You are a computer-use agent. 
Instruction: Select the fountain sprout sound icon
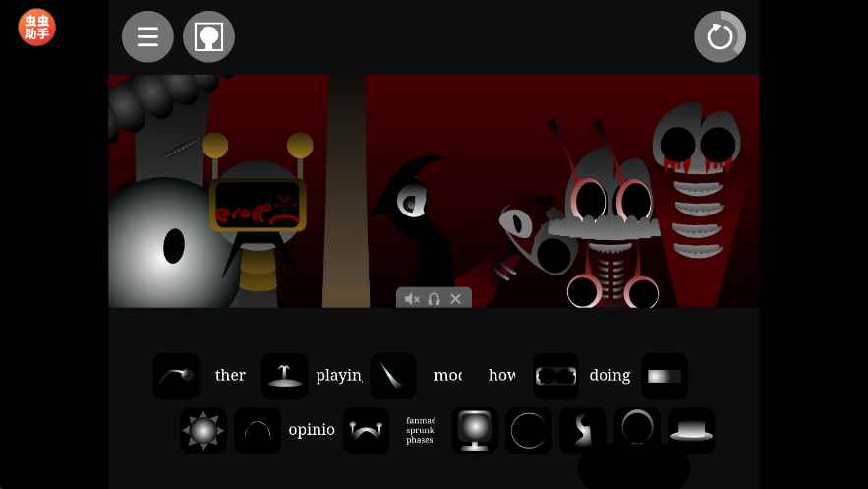[284, 376]
